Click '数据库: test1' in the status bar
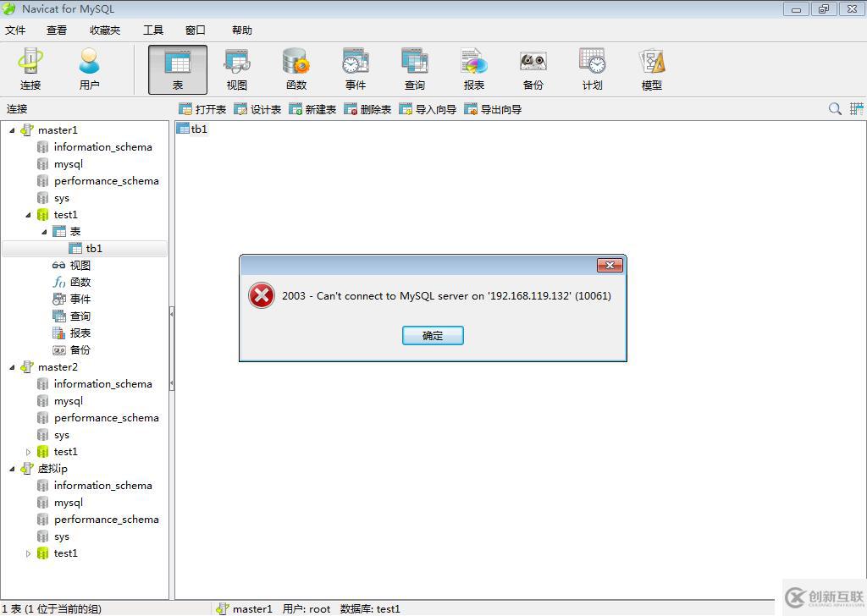Screen dimensions: 867x616 [370, 609]
